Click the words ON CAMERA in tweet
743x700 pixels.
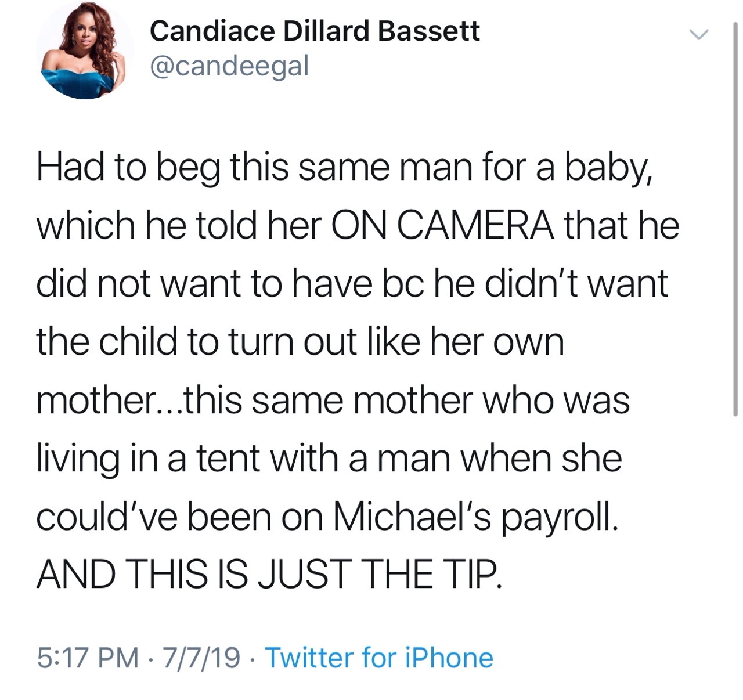pos(442,225)
